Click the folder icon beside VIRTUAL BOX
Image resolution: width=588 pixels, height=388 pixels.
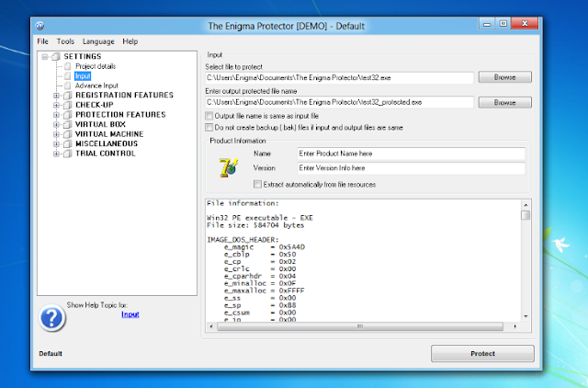67,124
